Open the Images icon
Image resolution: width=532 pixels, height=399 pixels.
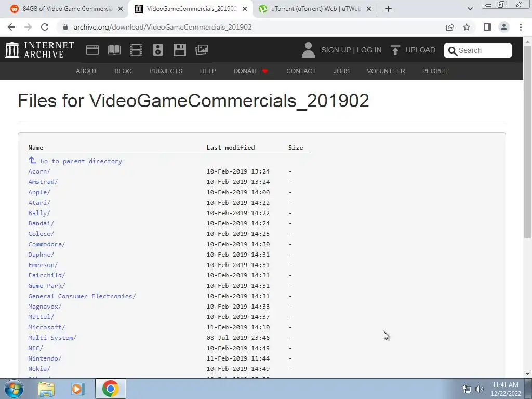tap(202, 50)
